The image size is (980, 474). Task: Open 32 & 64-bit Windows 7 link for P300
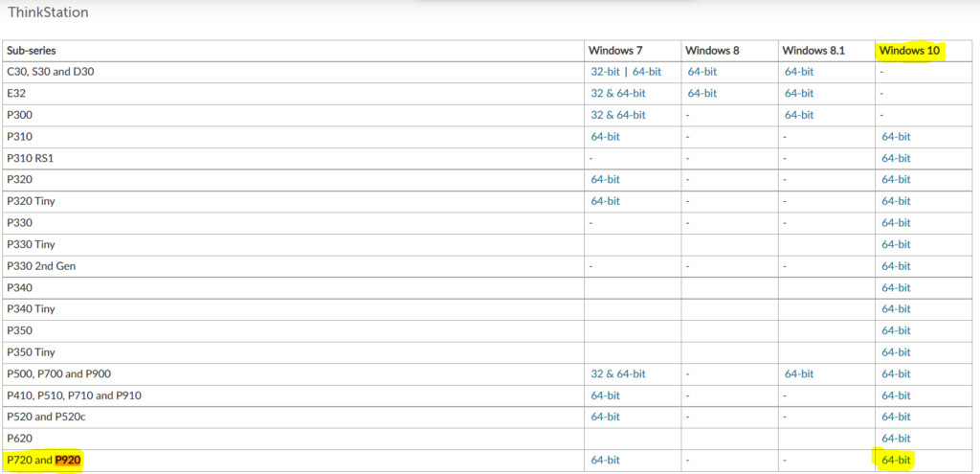coord(618,115)
